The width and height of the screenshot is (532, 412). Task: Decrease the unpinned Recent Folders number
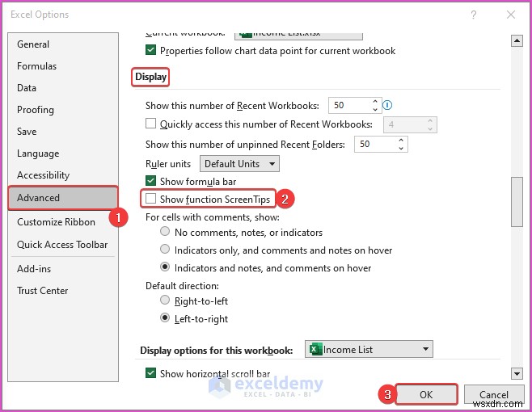(x=401, y=148)
